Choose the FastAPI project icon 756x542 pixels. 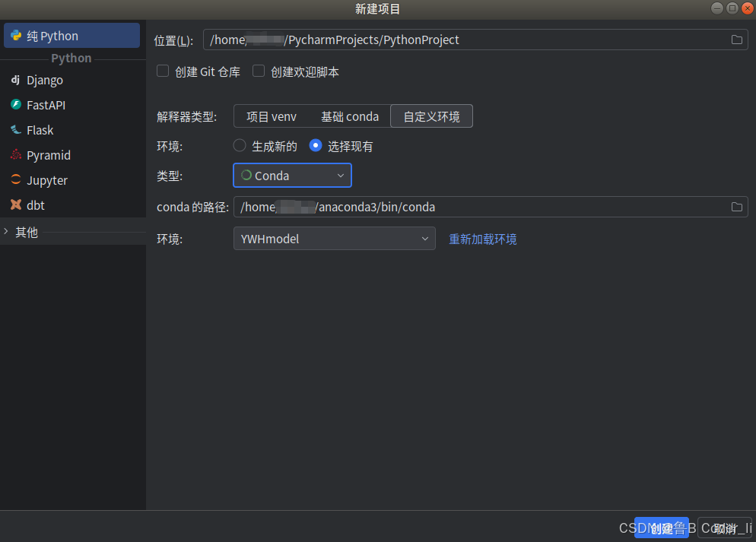tap(16, 105)
